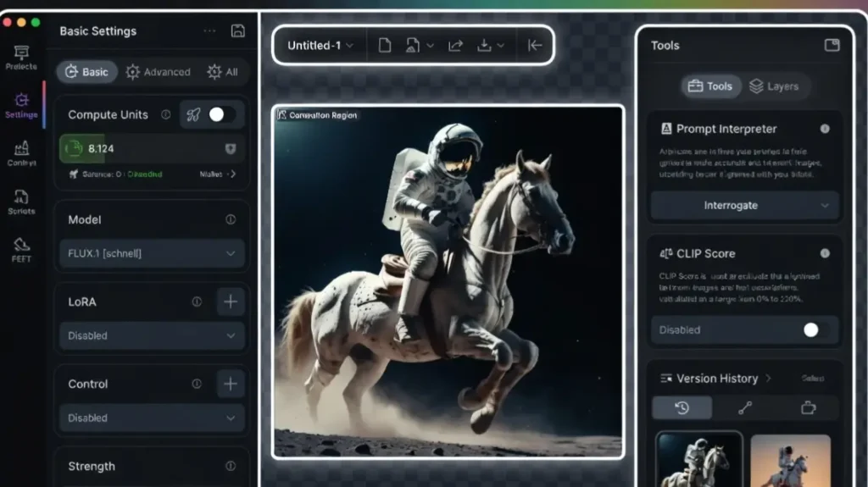Open the Scripts sidebar panel
The width and height of the screenshot is (868, 487).
(21, 202)
